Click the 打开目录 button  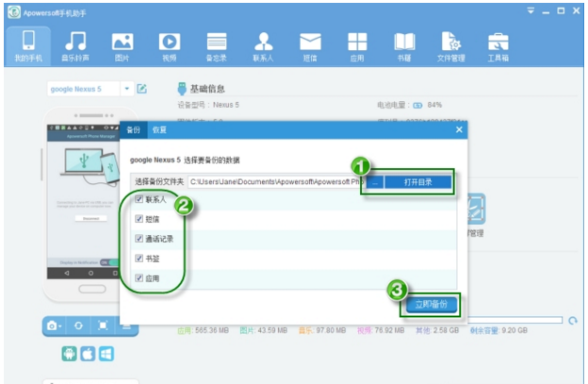click(418, 182)
